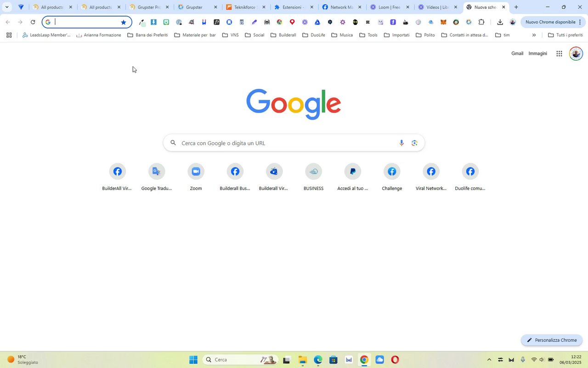
Task: Open the Chrome profile icon in toolbar
Action: pyautogui.click(x=513, y=22)
